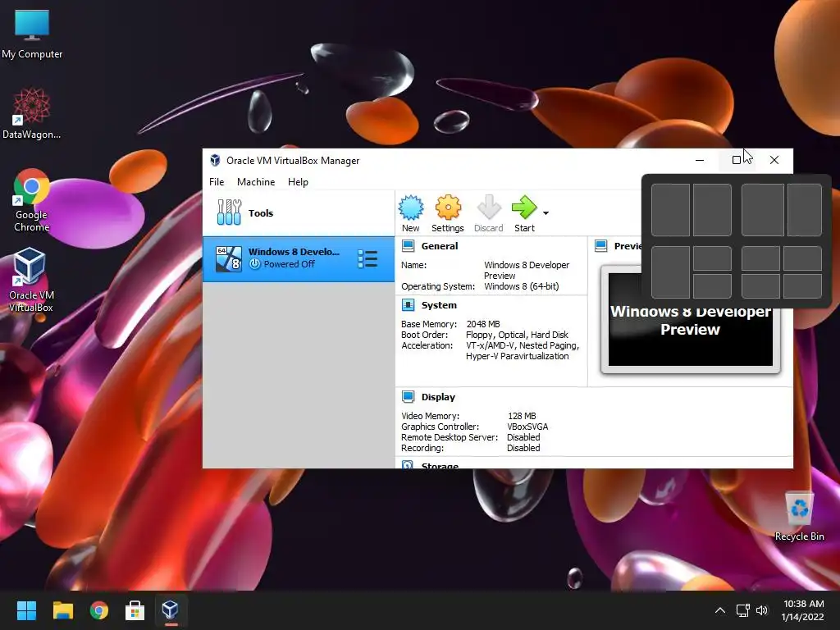Open the Windows Start menu
840x630 pixels.
click(26, 610)
